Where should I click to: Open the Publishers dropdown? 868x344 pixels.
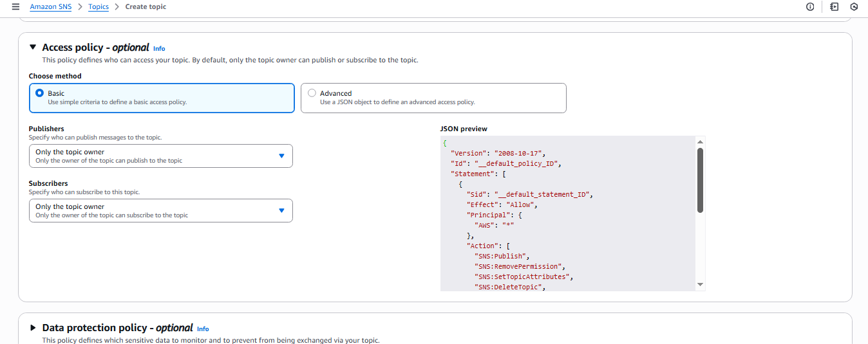tap(161, 156)
